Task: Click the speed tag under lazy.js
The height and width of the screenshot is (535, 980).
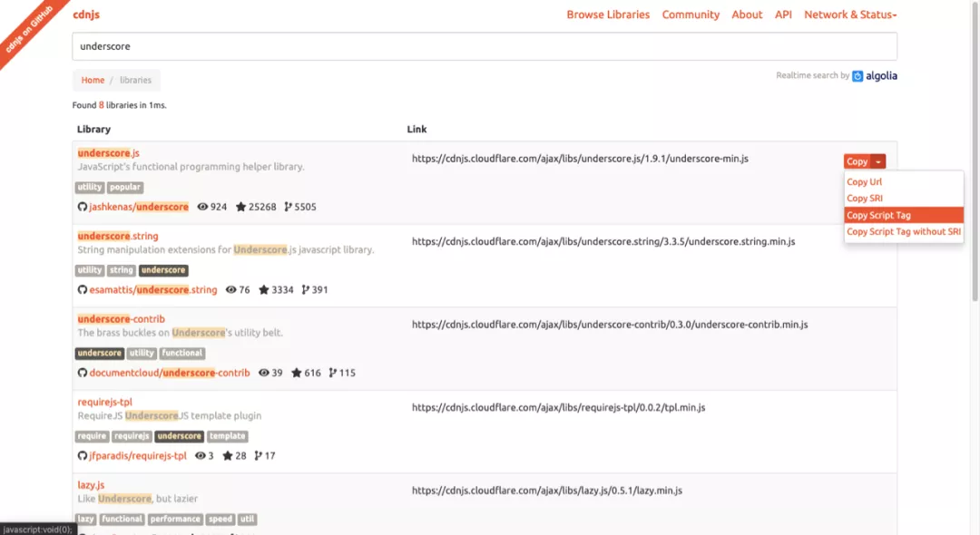Action: click(x=220, y=520)
